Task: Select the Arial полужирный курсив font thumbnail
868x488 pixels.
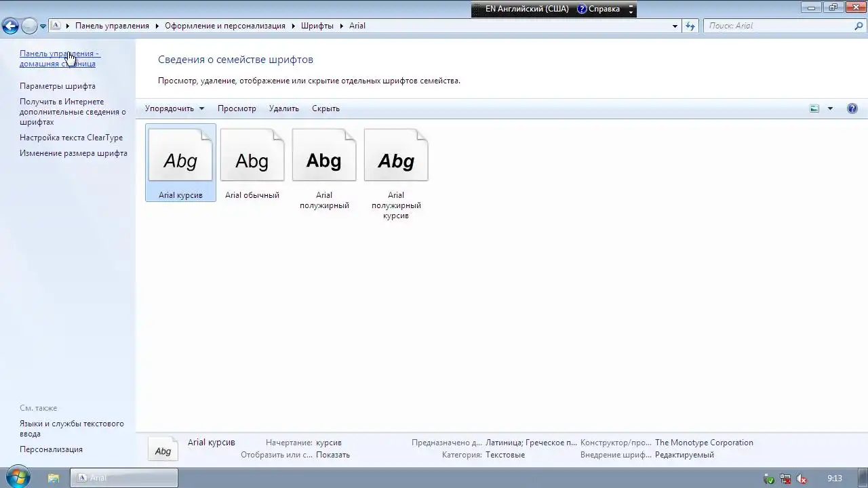Action: [x=396, y=173]
